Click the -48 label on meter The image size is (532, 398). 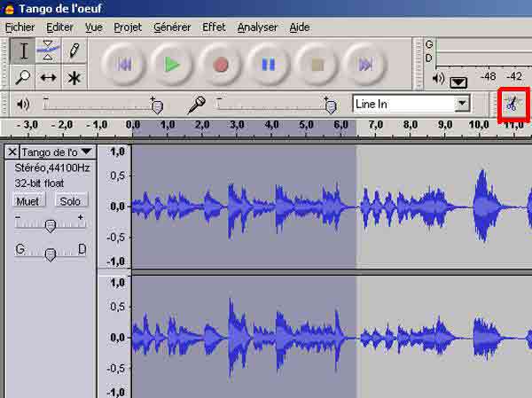pos(488,76)
